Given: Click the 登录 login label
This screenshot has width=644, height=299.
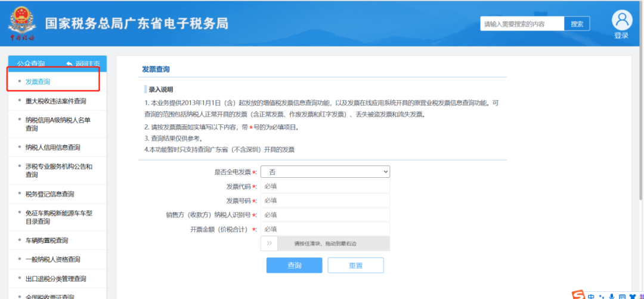Looking at the screenshot, I should click(621, 36).
